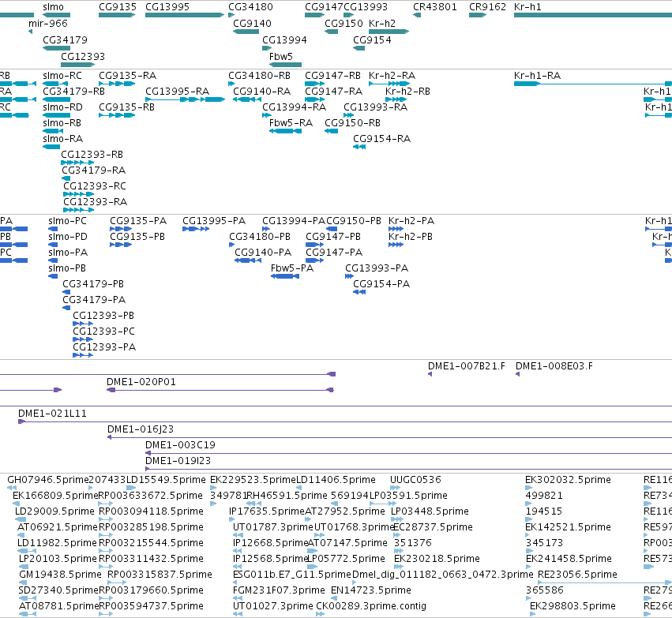
Task: Click transcript slmo-RD
Action: [62, 107]
